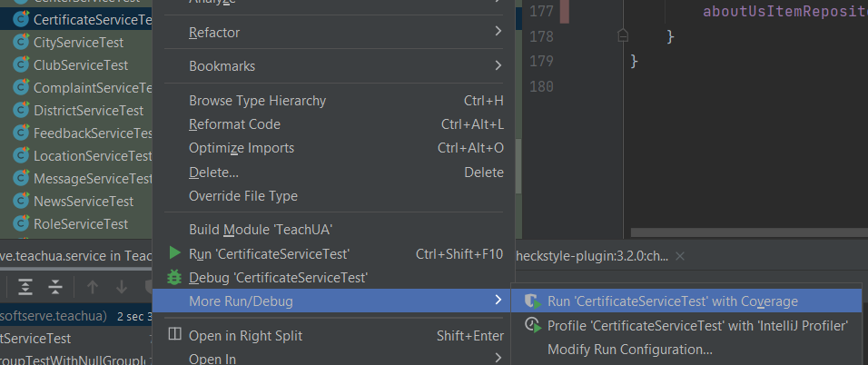Click the coverage shield icon
The width and height of the screenshot is (868, 365).
[533, 301]
